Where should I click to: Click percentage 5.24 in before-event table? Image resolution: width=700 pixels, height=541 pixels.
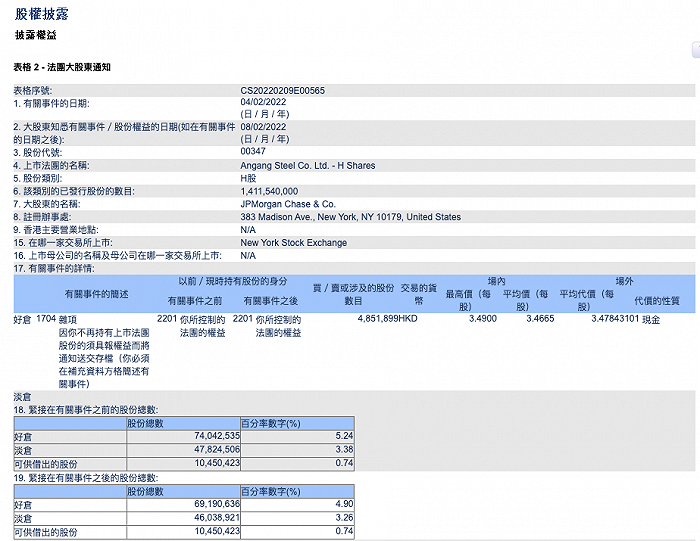click(344, 436)
